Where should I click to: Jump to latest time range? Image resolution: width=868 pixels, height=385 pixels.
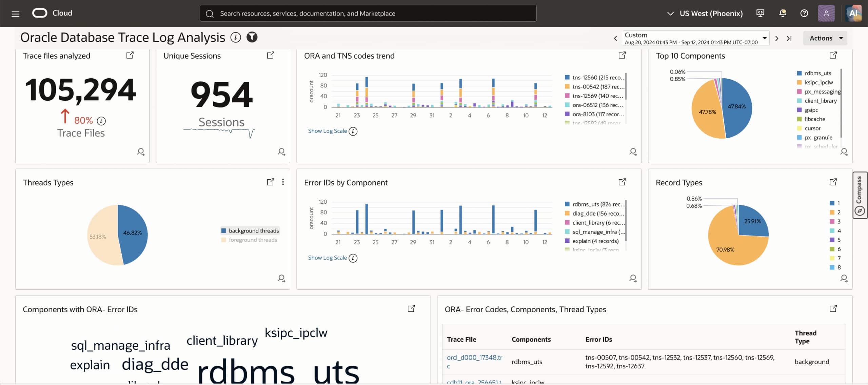789,38
